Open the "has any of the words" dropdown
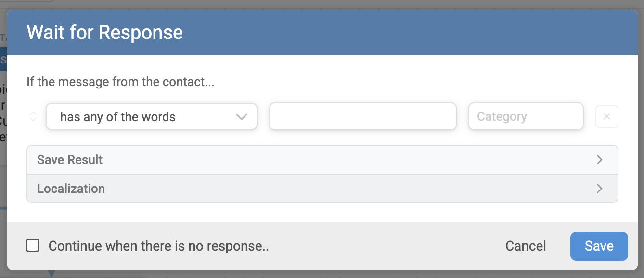The height and width of the screenshot is (278, 644). (x=152, y=116)
